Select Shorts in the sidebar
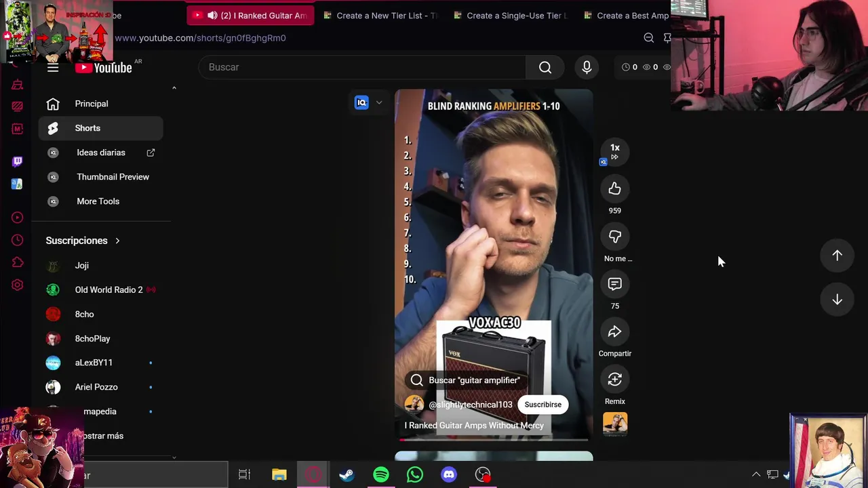The width and height of the screenshot is (868, 488). [100, 128]
